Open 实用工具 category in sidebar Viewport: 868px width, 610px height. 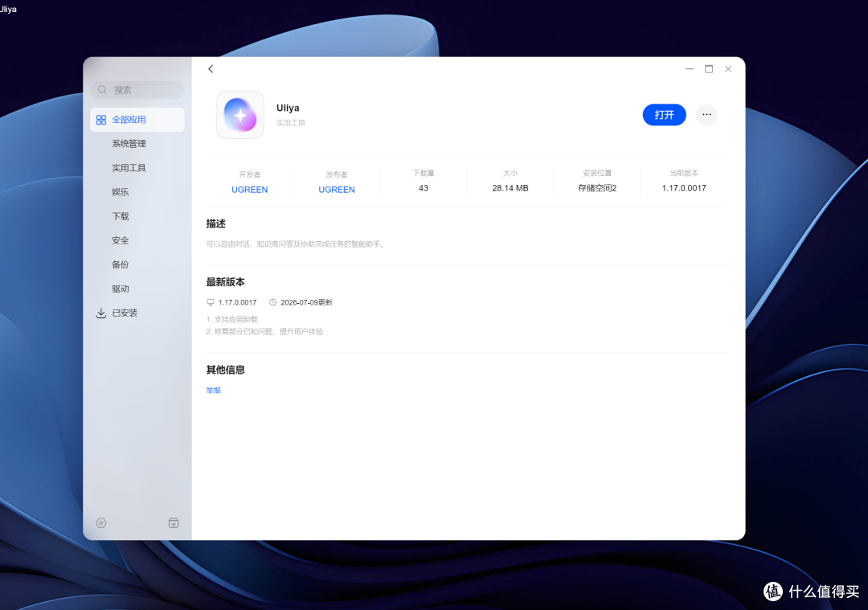[x=129, y=168]
